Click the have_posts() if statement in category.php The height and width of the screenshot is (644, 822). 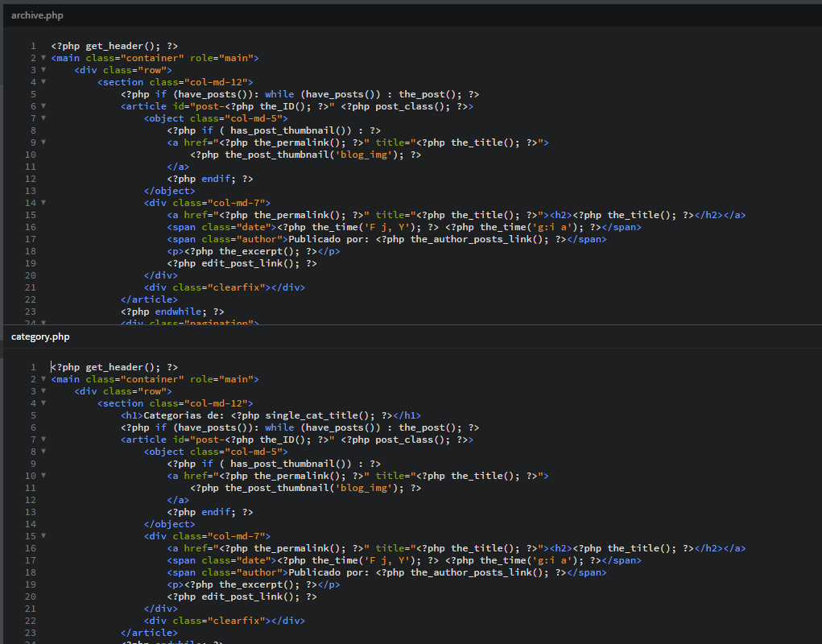click(x=299, y=427)
